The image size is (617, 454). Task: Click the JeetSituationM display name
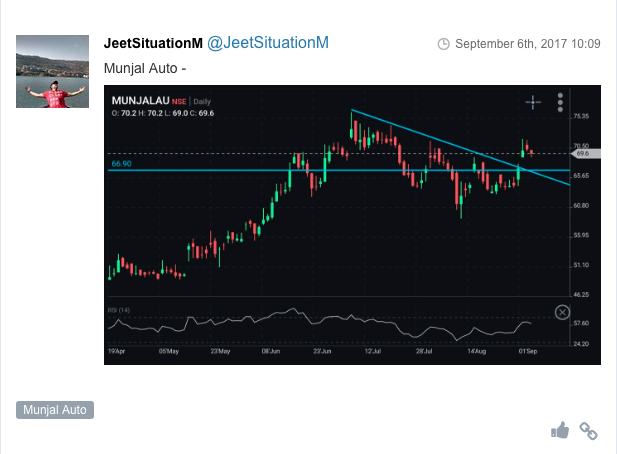[x=153, y=43]
